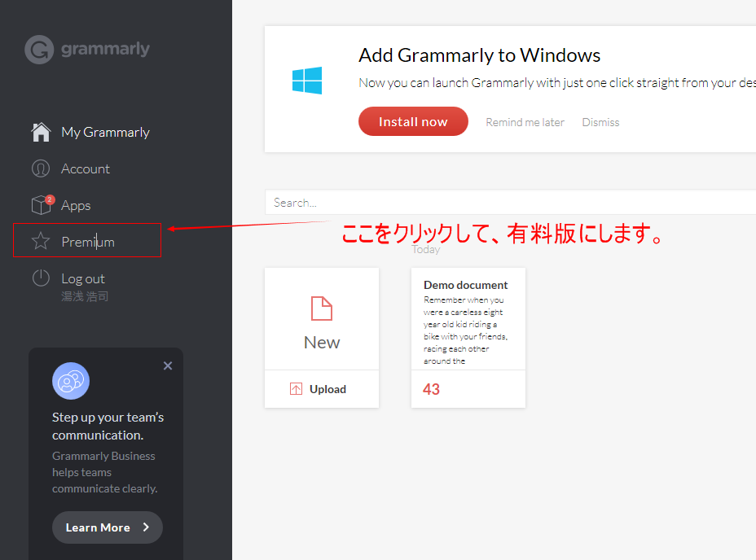Viewport: 756px width, 560px height.
Task: Dismiss the Add Grammarly to Windows banner
Action: coord(600,122)
